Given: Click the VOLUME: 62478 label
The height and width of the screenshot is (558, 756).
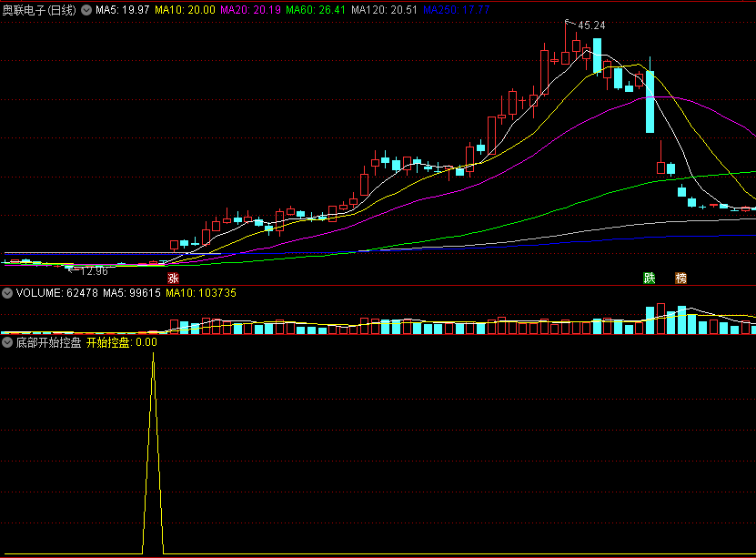Looking at the screenshot, I should click(x=57, y=293).
